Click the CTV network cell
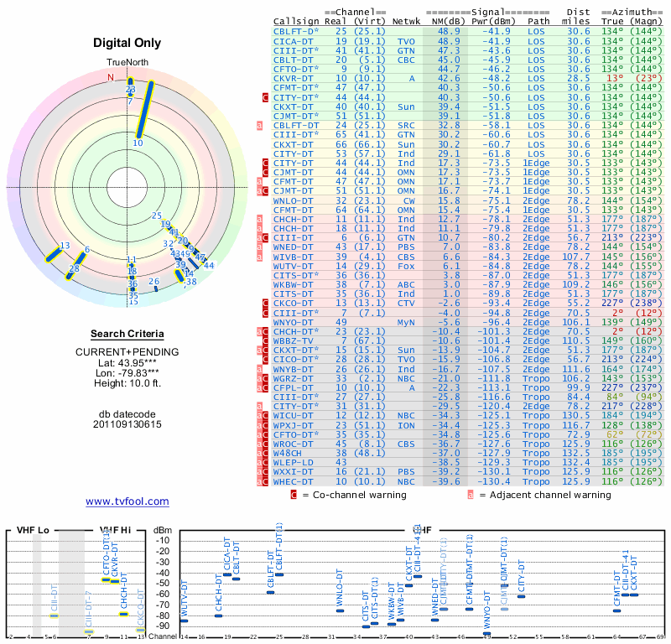The width and height of the screenshot is (671, 644). tap(406, 304)
